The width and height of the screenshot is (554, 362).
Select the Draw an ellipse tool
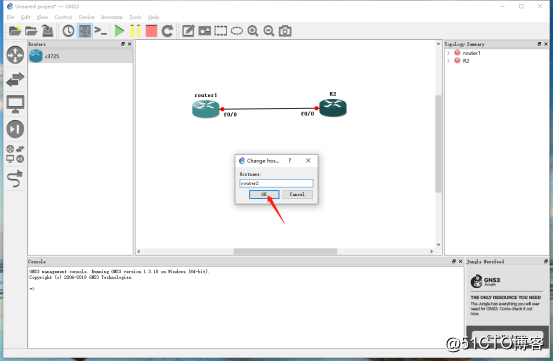pos(237,31)
